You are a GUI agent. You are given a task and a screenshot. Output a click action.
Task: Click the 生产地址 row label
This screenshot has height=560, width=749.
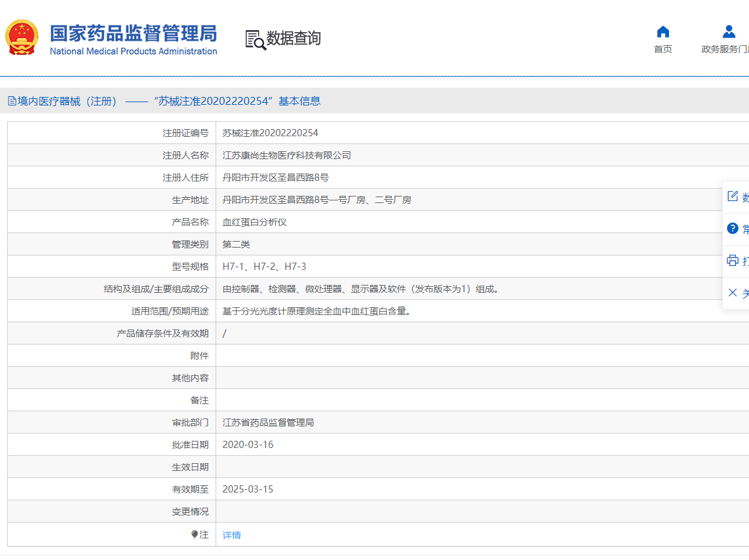pyautogui.click(x=190, y=200)
